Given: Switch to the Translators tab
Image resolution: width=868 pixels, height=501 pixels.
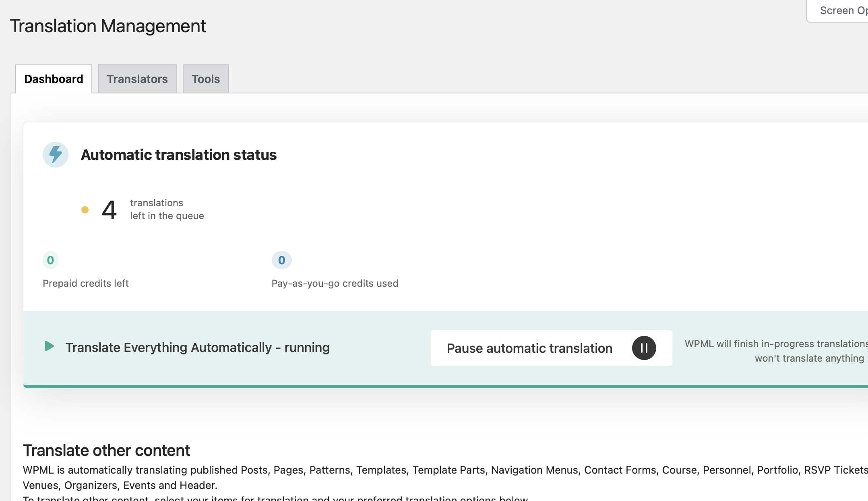Looking at the screenshot, I should pyautogui.click(x=137, y=79).
